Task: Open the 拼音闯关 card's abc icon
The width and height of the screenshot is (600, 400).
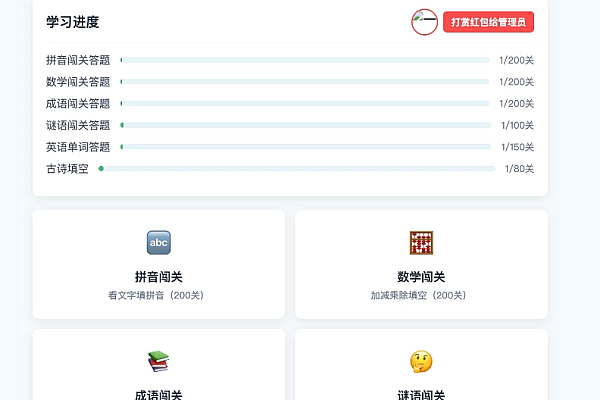Action: point(159,242)
